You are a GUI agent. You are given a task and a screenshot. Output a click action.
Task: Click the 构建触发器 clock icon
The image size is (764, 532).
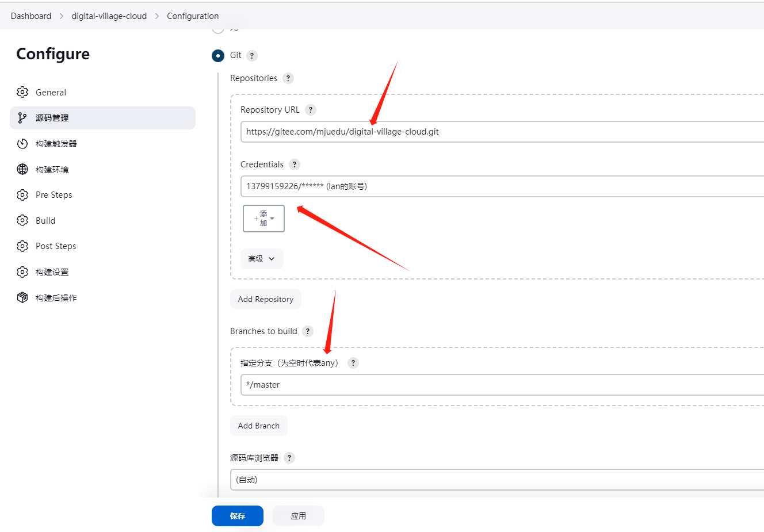click(22, 144)
